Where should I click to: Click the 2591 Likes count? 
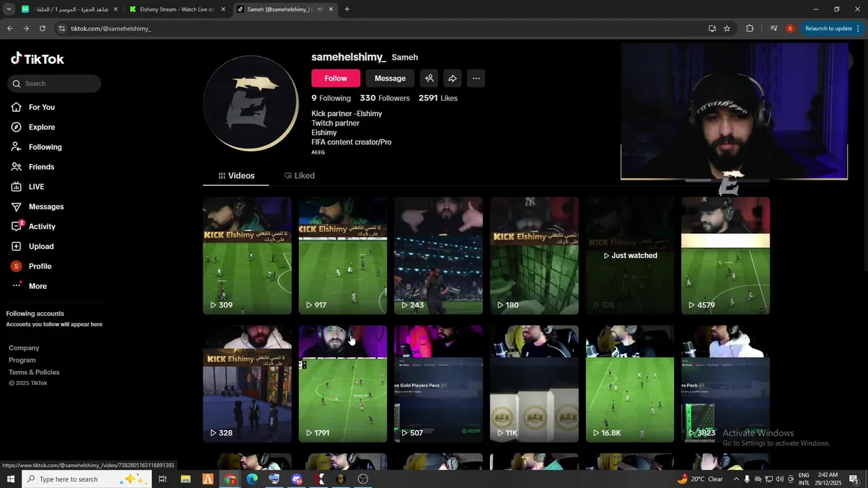(438, 98)
